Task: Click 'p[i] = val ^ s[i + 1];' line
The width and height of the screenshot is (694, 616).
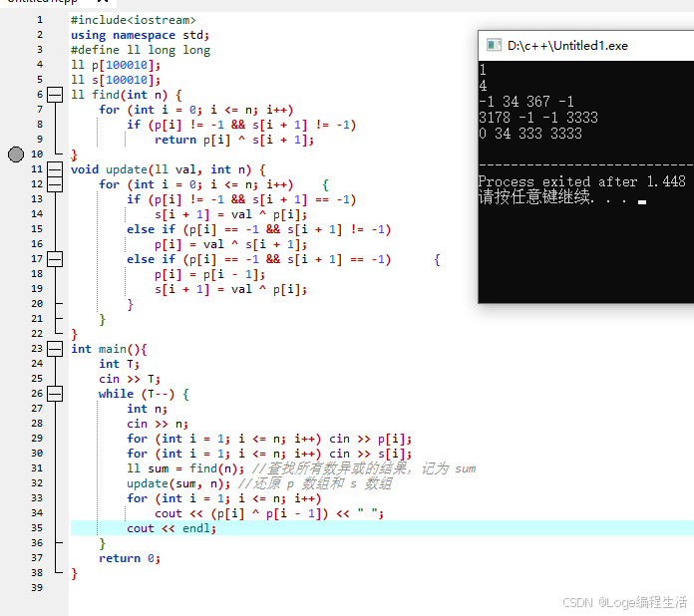Action: click(230, 244)
